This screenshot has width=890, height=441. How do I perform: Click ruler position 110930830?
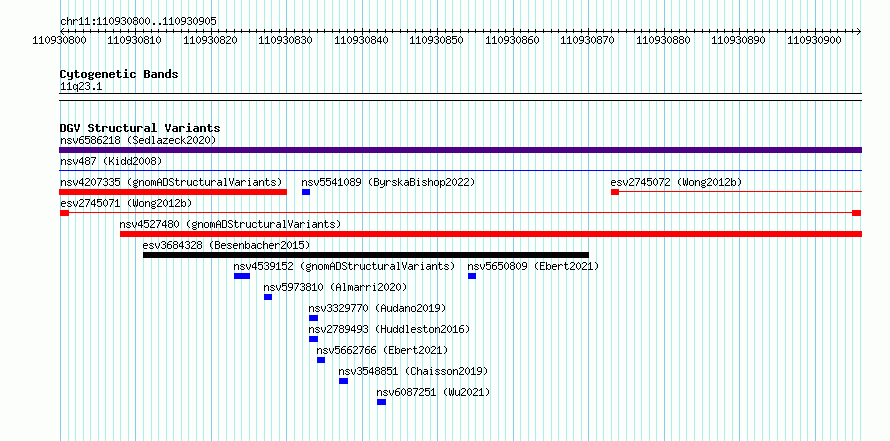point(286,40)
